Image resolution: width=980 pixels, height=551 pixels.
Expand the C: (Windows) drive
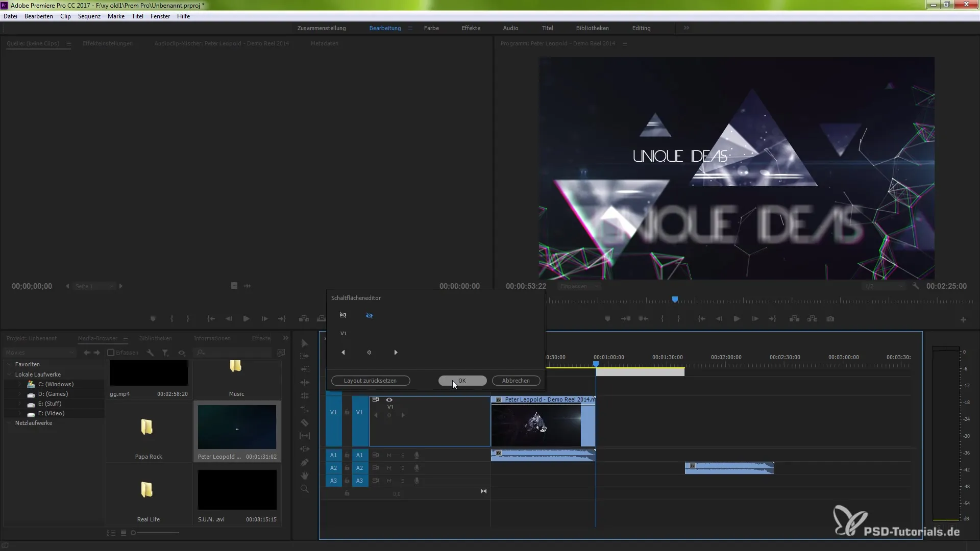[x=20, y=384]
